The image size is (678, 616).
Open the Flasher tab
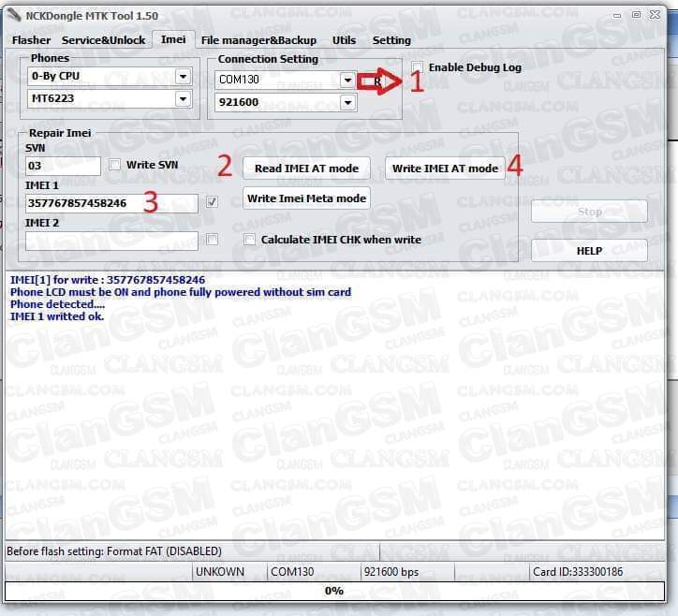(31, 40)
